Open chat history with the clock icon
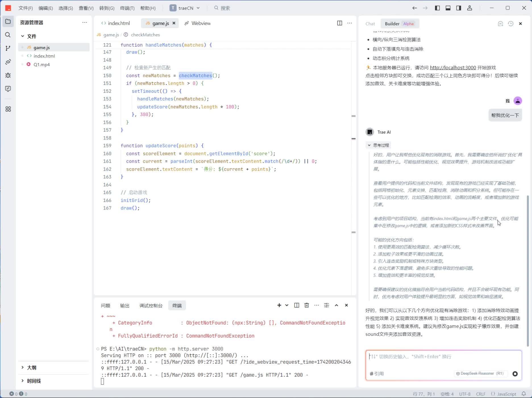532x398 pixels. (x=511, y=24)
